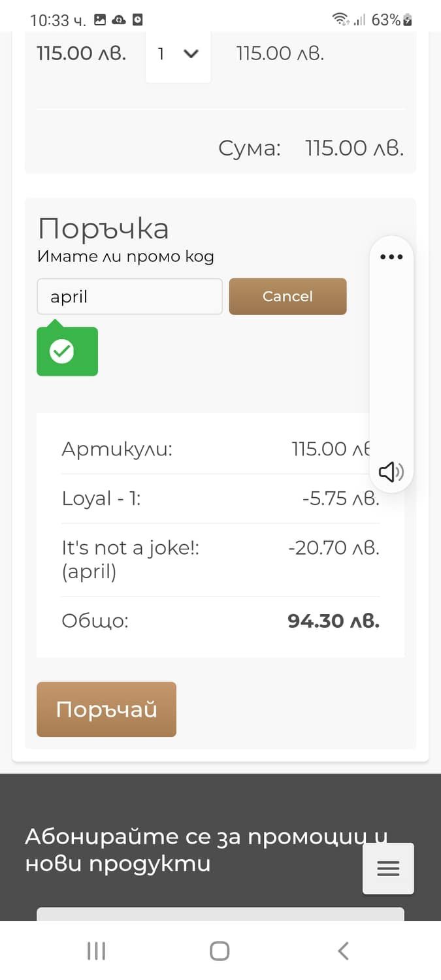
Task: Click the quantity dropdown chevron arrow
Action: 191,54
